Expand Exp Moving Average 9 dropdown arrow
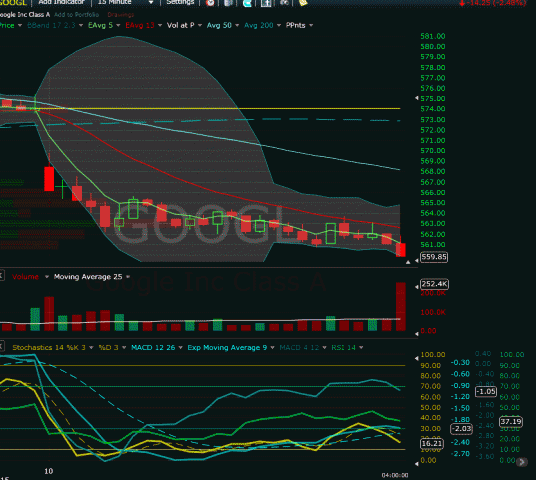The image size is (536, 480). point(272,348)
